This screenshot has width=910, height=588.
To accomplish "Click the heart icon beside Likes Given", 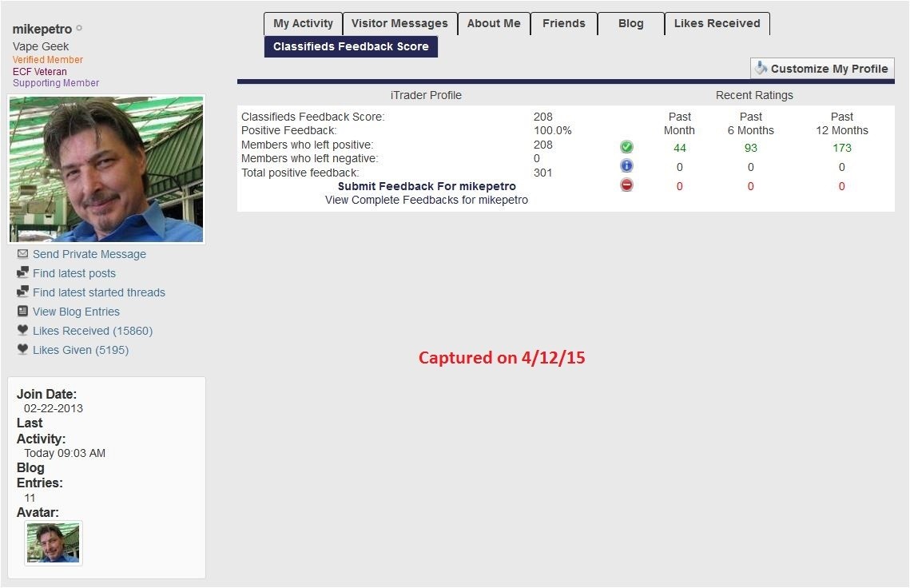I will (x=22, y=350).
